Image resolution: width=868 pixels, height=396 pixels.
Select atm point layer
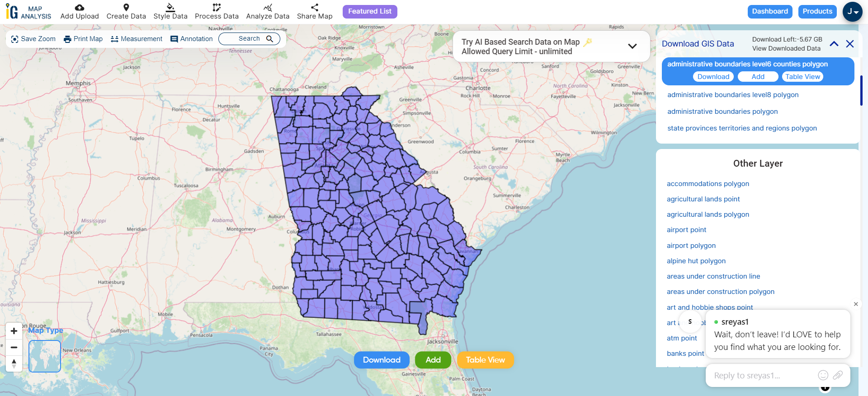[x=682, y=338]
